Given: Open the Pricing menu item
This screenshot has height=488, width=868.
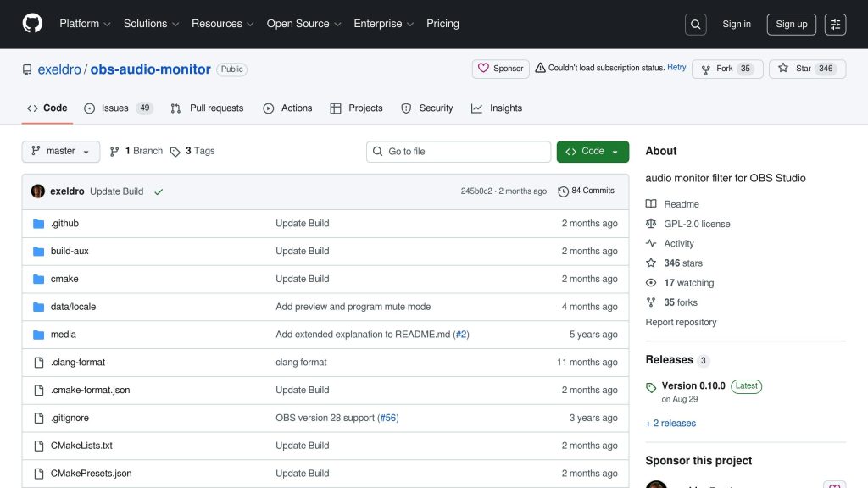Looking at the screenshot, I should click(442, 24).
